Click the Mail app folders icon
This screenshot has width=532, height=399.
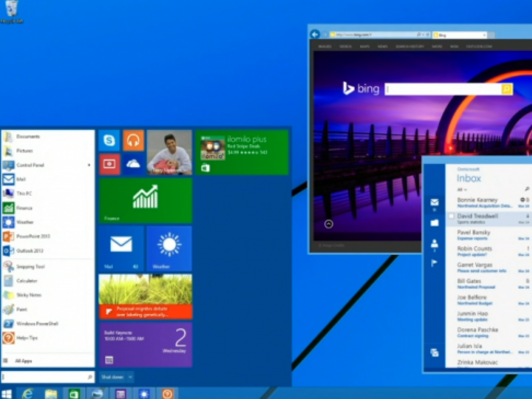[434, 223]
